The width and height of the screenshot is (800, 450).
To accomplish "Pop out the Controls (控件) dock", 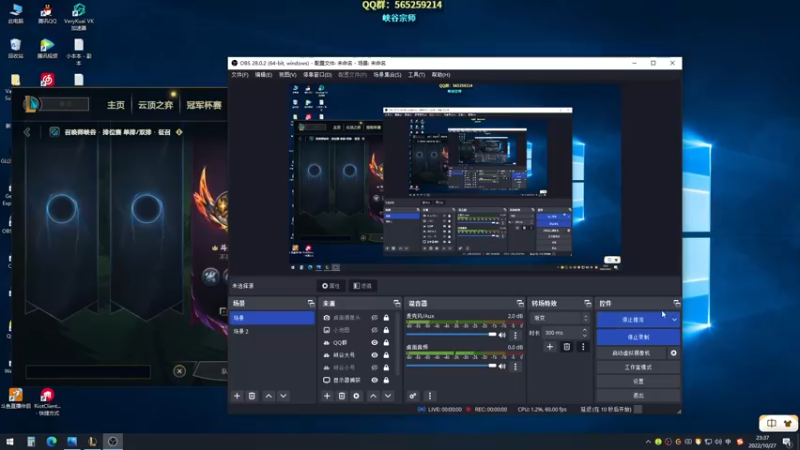I will tap(677, 303).
